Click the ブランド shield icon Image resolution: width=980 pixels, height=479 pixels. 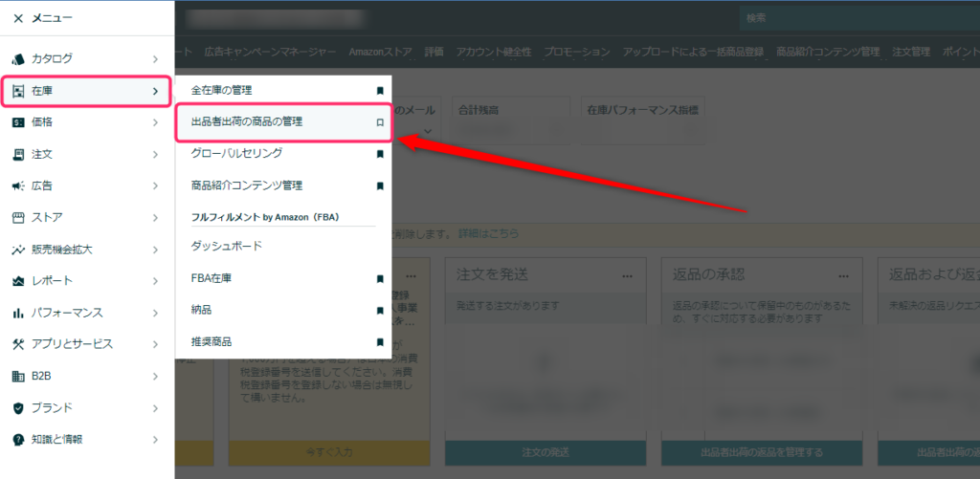click(x=18, y=408)
